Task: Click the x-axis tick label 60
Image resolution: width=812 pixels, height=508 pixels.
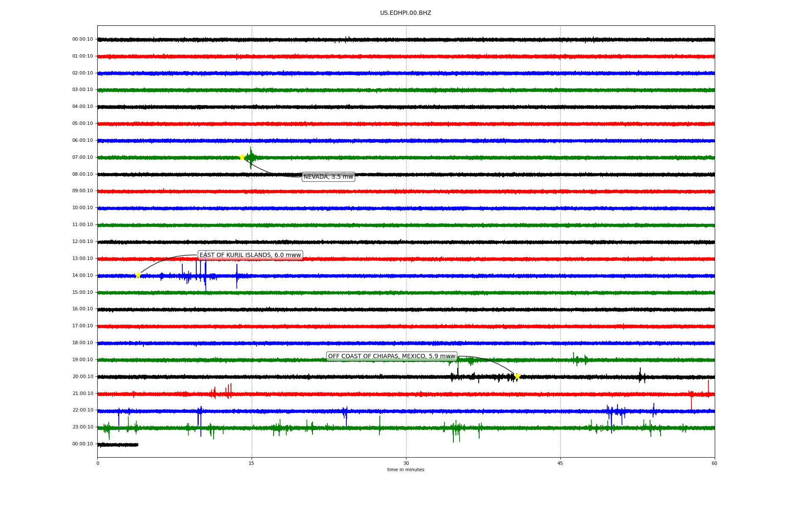Action: pyautogui.click(x=714, y=463)
